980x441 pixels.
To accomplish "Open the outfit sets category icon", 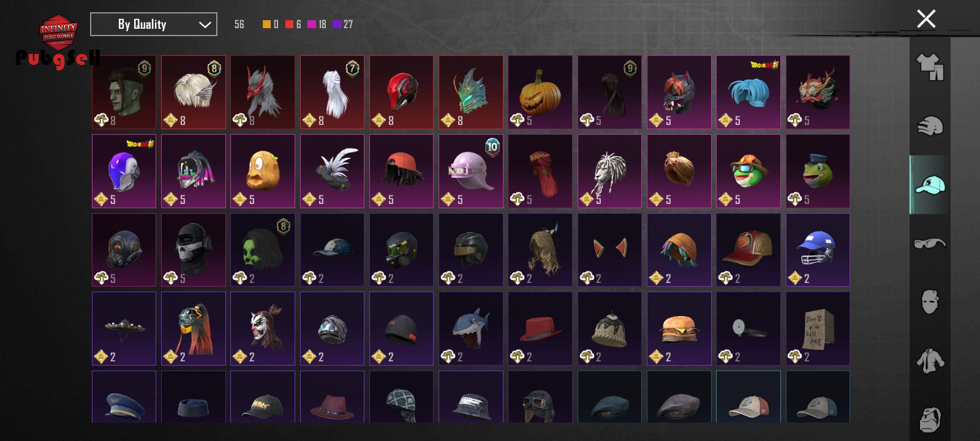I will [930, 67].
